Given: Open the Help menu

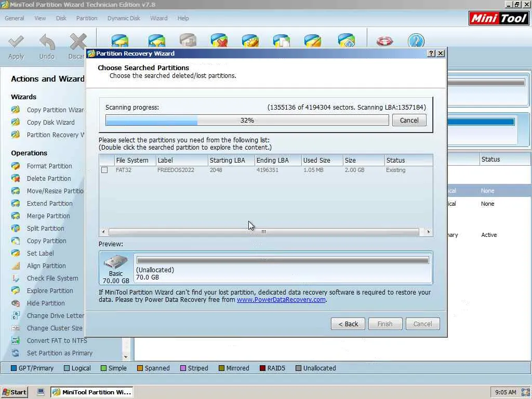Looking at the screenshot, I should (183, 18).
